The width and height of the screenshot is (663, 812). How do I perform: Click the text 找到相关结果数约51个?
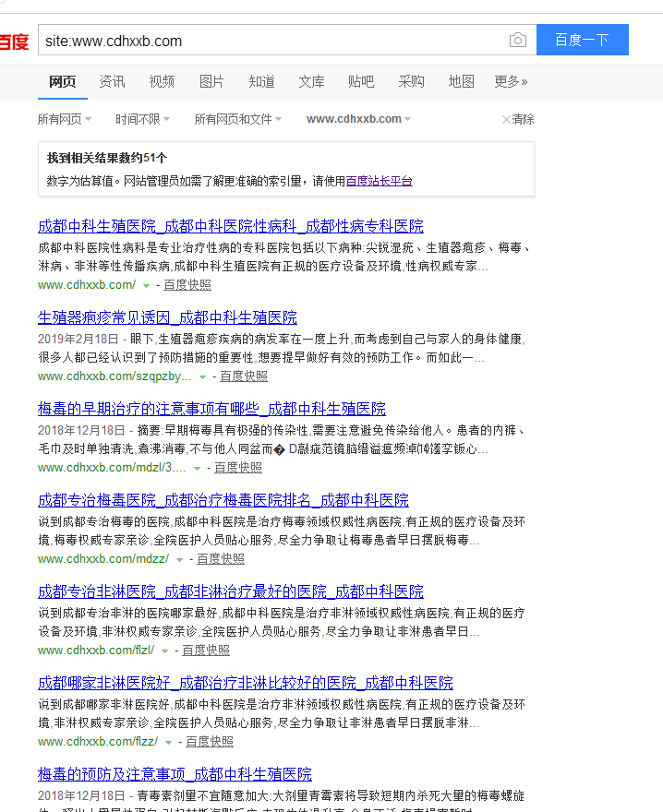tap(107, 158)
